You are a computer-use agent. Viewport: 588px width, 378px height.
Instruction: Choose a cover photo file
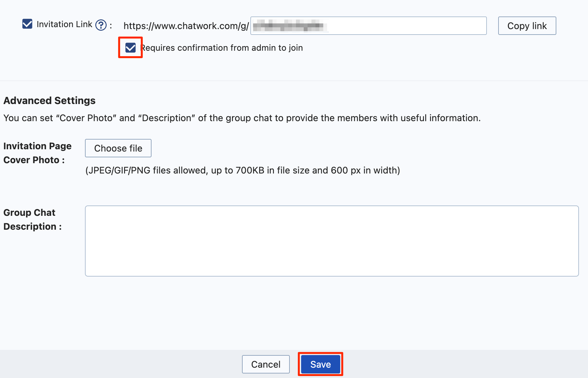point(118,148)
